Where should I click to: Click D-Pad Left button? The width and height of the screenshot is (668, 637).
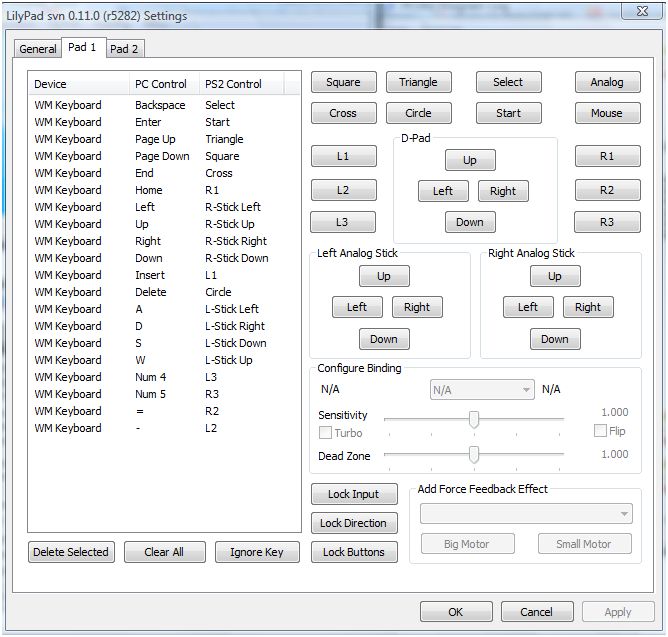pyautogui.click(x=443, y=191)
